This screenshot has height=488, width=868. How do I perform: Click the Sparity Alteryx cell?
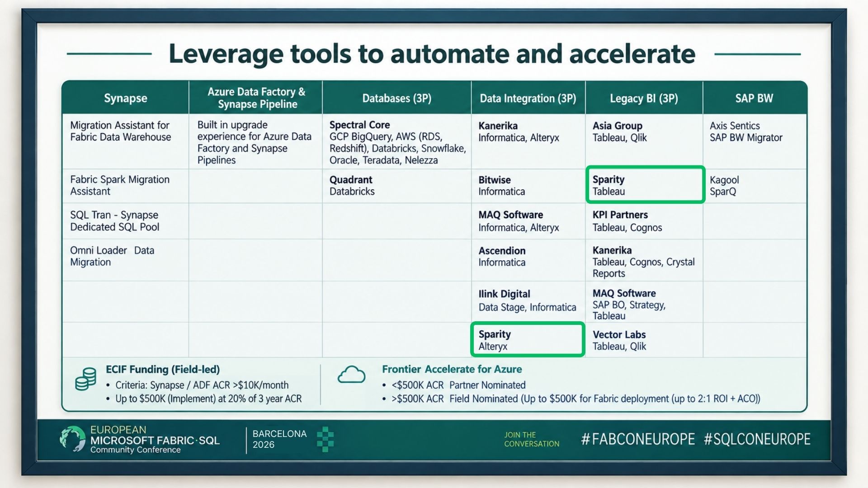528,339
